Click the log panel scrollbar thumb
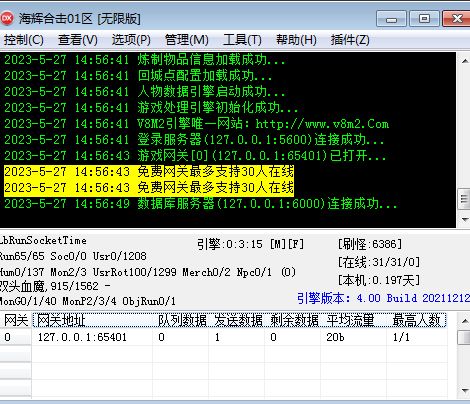 coord(464,199)
